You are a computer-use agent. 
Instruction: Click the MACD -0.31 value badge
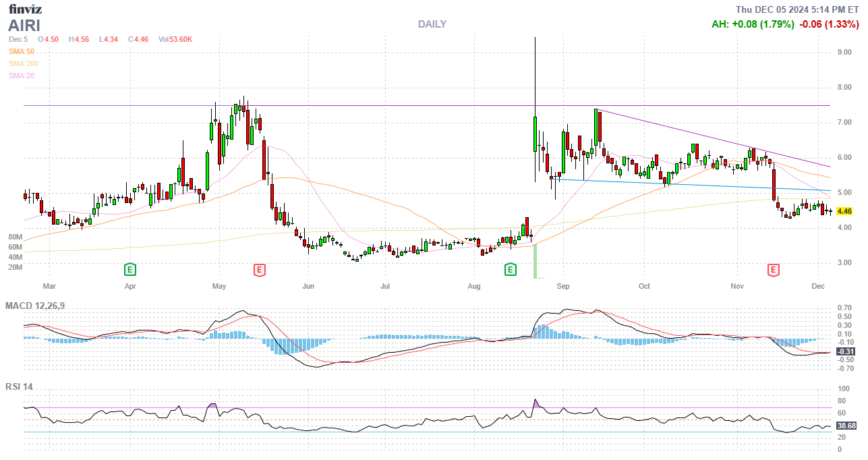pos(846,351)
